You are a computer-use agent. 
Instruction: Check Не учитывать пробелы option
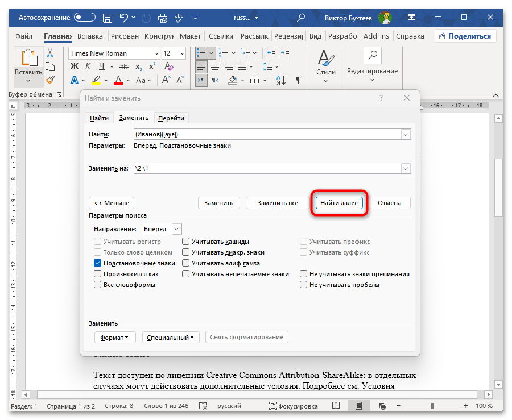pyautogui.click(x=304, y=285)
